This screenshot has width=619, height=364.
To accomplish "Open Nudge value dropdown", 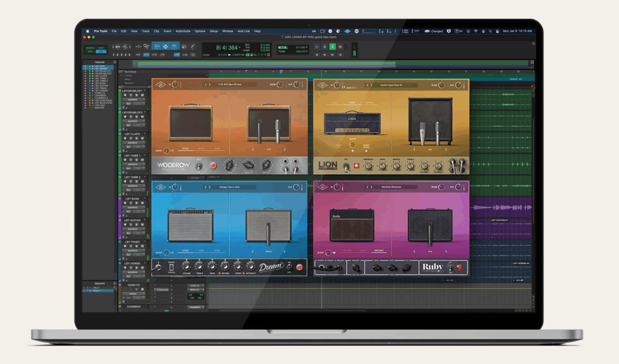I will (x=307, y=51).
